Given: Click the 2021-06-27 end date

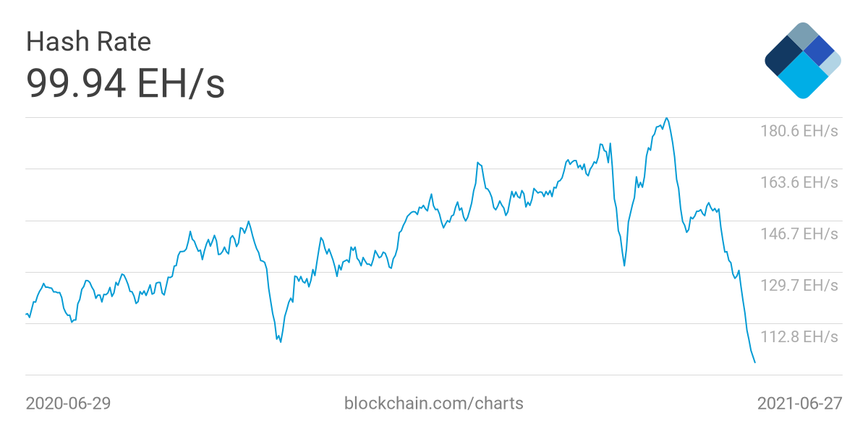Looking at the screenshot, I should (799, 403).
